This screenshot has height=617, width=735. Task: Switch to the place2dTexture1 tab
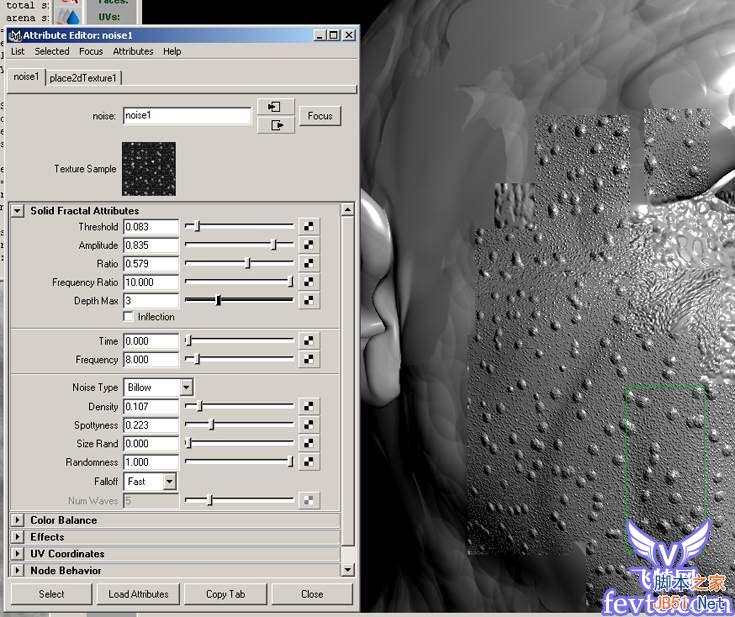[x=83, y=78]
